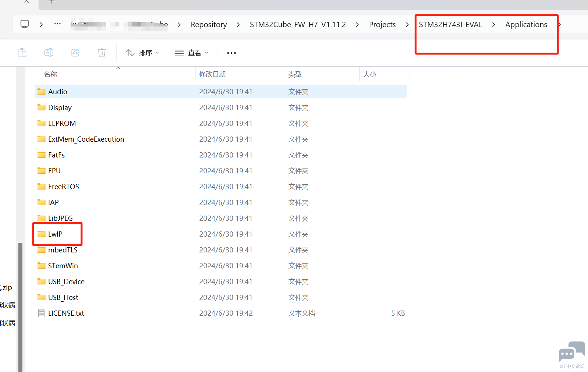Select the IAP folder icon
Image resolution: width=588 pixels, height=372 pixels.
42,202
